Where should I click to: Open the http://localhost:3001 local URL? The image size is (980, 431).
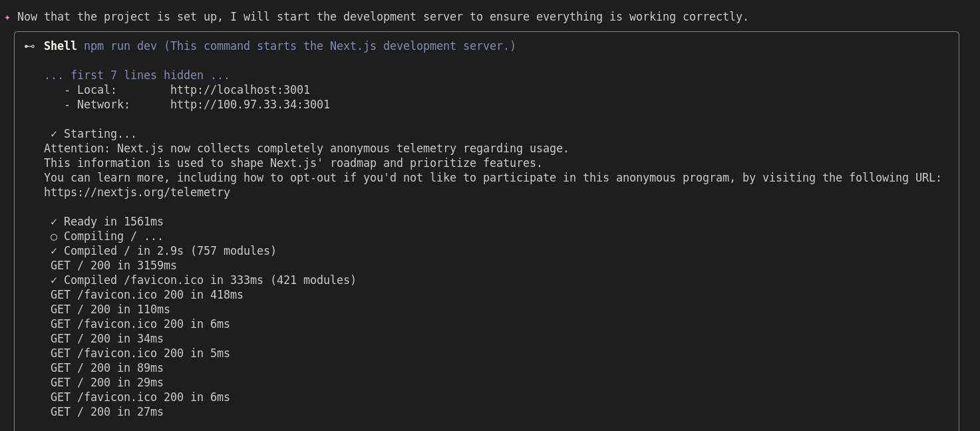(x=240, y=90)
